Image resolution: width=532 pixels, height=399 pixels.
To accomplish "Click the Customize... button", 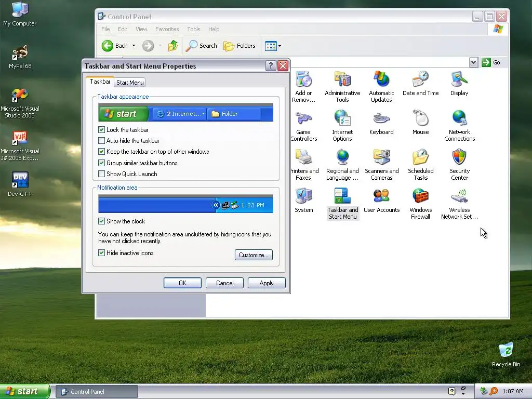I will coord(254,255).
